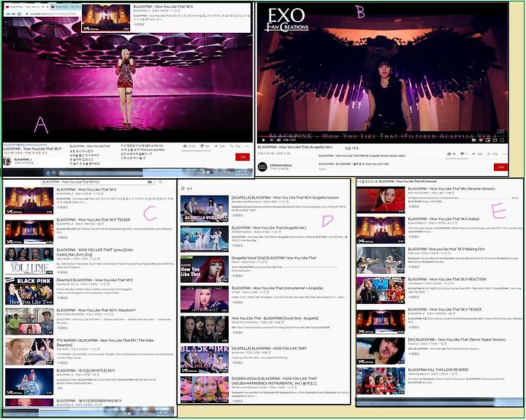Open BLACKPINK channel avatar in panel A

tap(7, 161)
